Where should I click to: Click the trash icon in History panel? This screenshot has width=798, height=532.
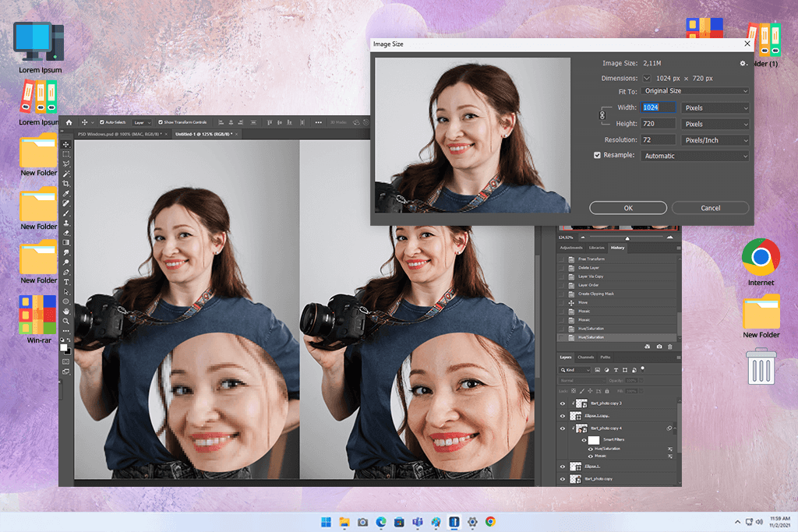point(670,347)
